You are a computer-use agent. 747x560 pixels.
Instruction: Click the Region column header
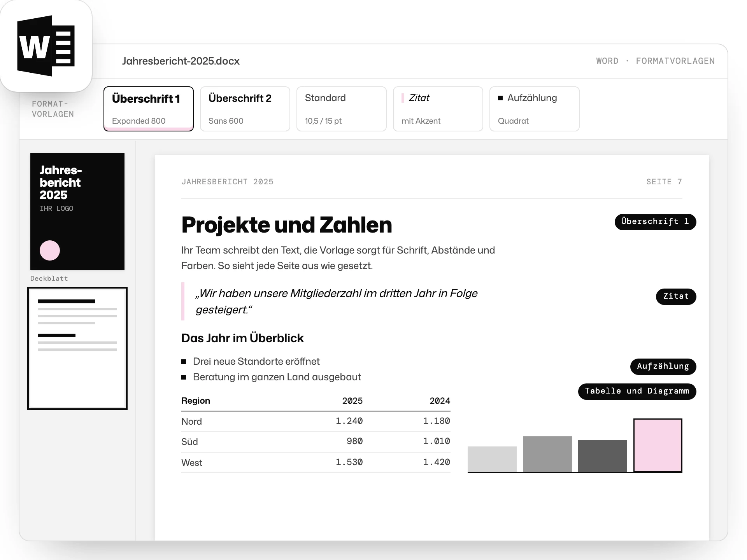[196, 401]
